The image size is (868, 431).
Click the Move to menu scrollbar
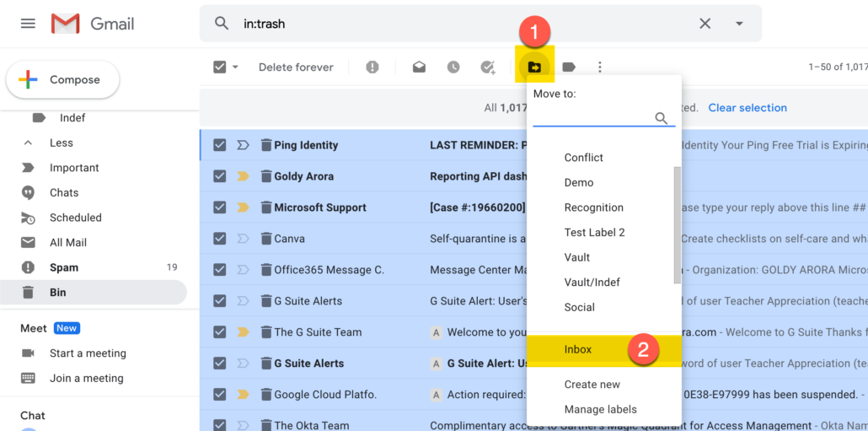tap(677, 225)
